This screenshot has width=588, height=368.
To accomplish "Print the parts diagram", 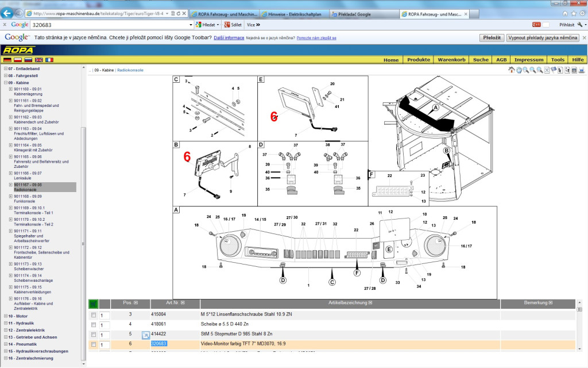I will (581, 70).
